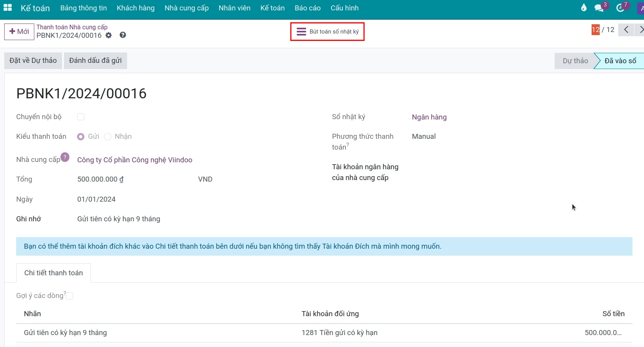This screenshot has height=347, width=644.
Task: Enable the Gợi ý các dòng checkbox
Action: pos(70,296)
